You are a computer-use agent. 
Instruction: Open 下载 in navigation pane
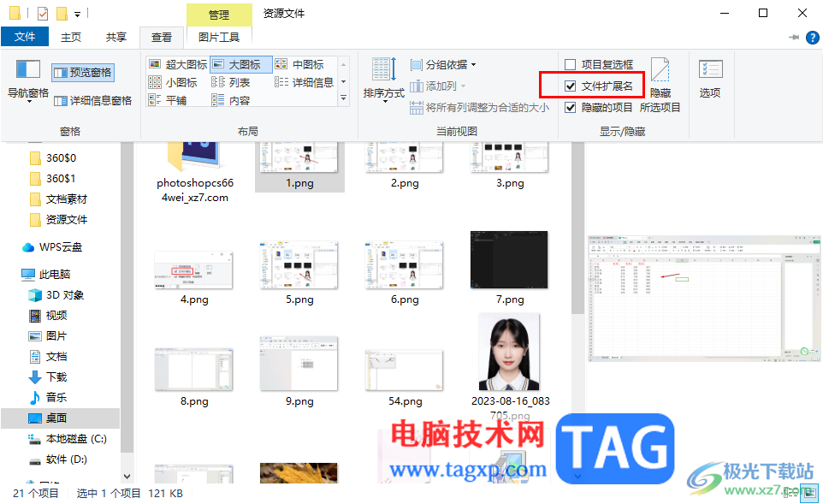pos(48,377)
